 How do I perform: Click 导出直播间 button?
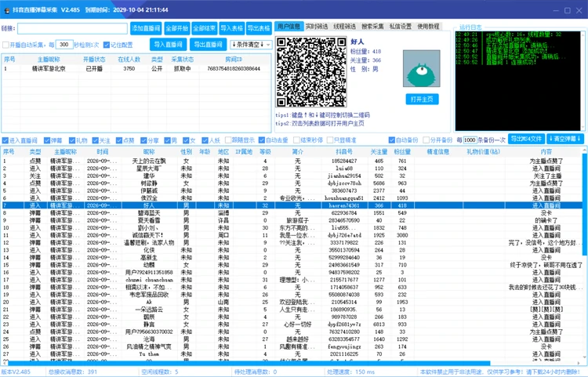point(208,45)
